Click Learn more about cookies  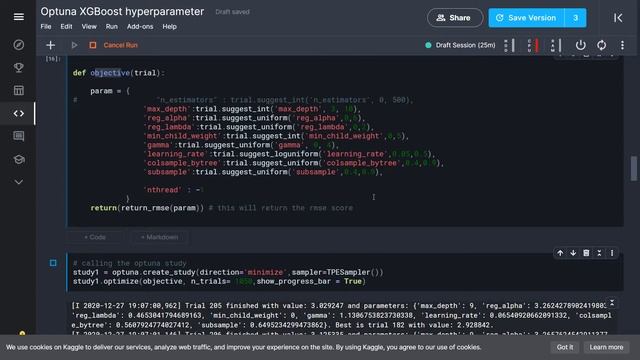pos(606,347)
